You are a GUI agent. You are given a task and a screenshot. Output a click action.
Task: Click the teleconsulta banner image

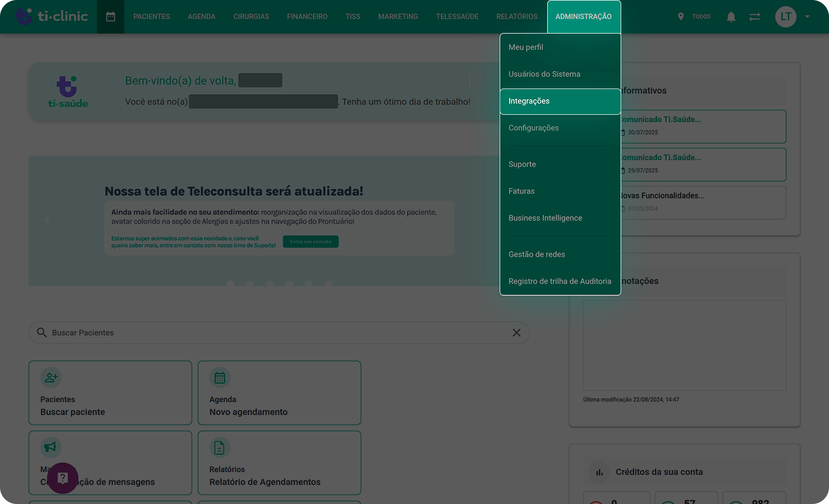click(264, 221)
